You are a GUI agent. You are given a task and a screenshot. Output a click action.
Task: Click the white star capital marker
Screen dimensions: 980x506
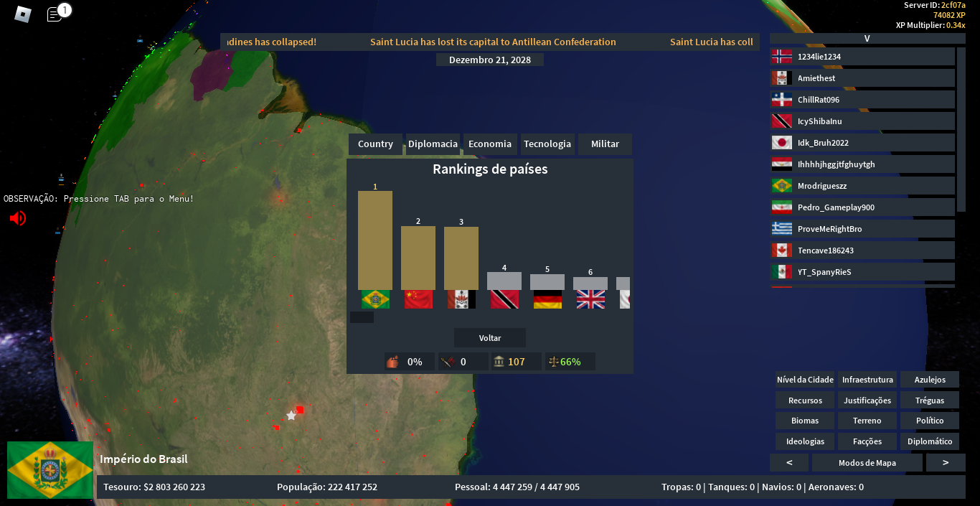point(291,416)
